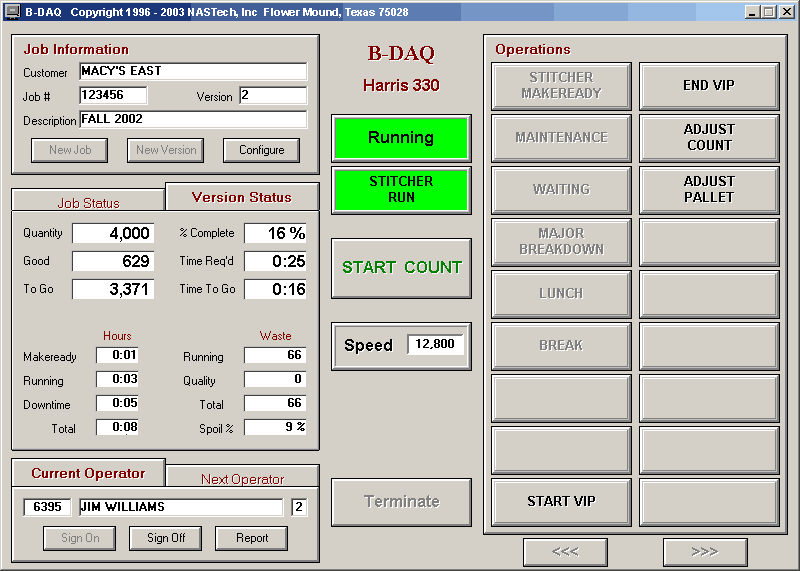The height and width of the screenshot is (571, 800).
Task: Maximize the B-DAQ window
Action: click(768, 12)
